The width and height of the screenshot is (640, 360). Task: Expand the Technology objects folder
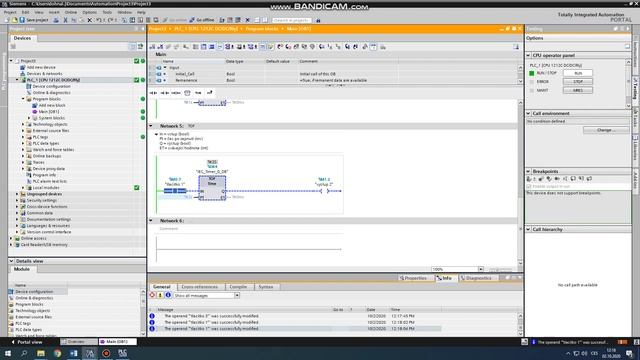point(23,124)
